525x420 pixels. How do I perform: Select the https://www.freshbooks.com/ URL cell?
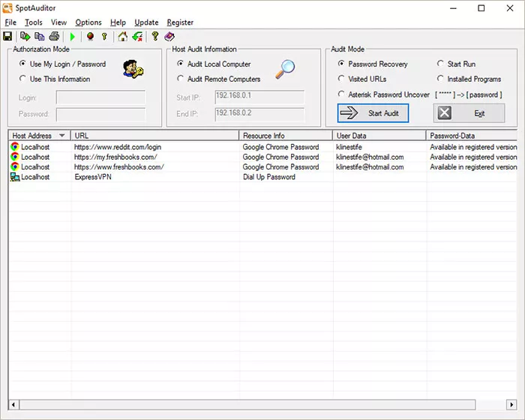(118, 166)
